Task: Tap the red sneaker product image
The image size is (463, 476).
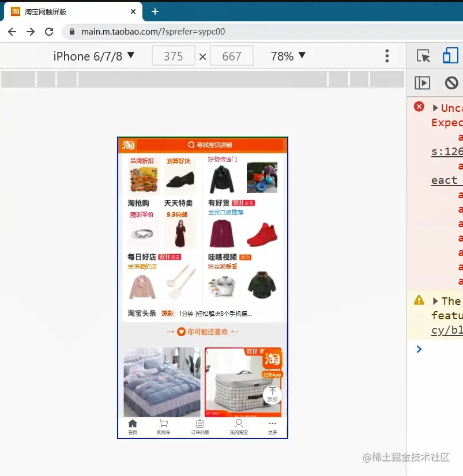Action: coord(262,235)
